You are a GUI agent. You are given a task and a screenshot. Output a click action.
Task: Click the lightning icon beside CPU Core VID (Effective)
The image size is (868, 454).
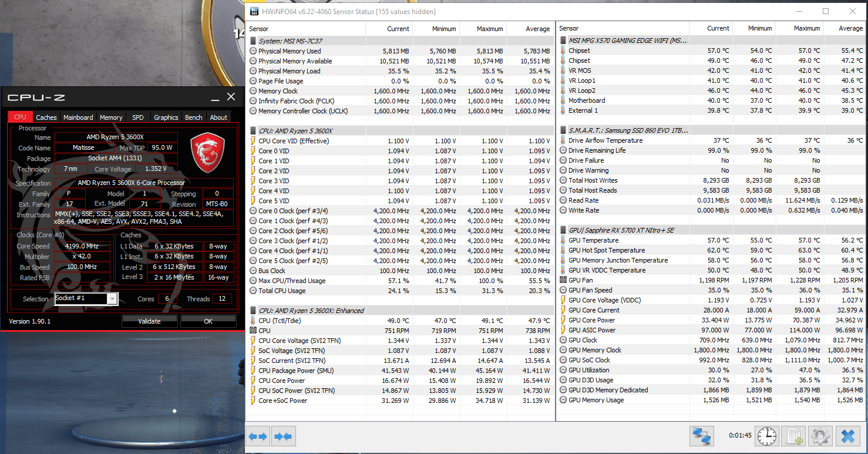[x=253, y=141]
